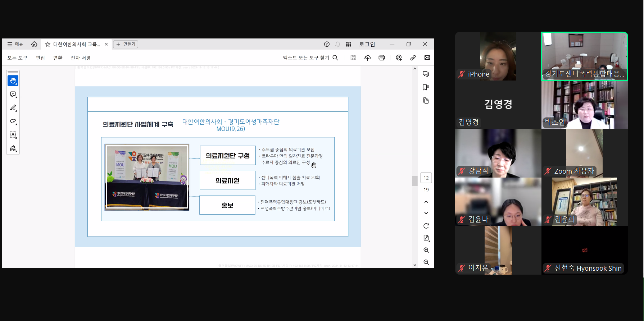644x321 pixels.
Task: Click the cloud upload icon
Action: pyautogui.click(x=367, y=58)
